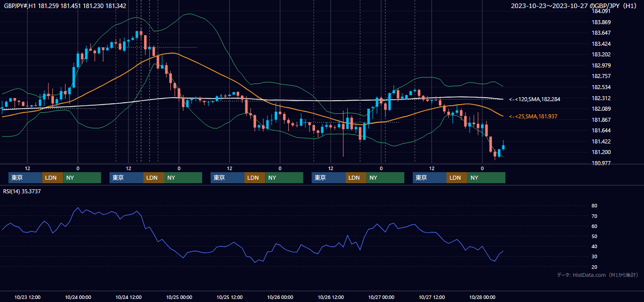Click the RSI scale value 40
This screenshot has width=644, height=302.
[594, 246]
